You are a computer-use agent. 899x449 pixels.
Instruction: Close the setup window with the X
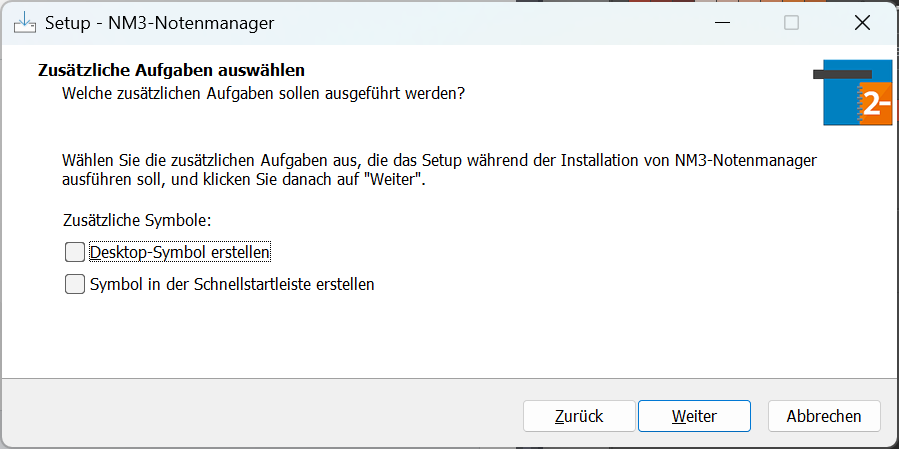pyautogui.click(x=862, y=23)
